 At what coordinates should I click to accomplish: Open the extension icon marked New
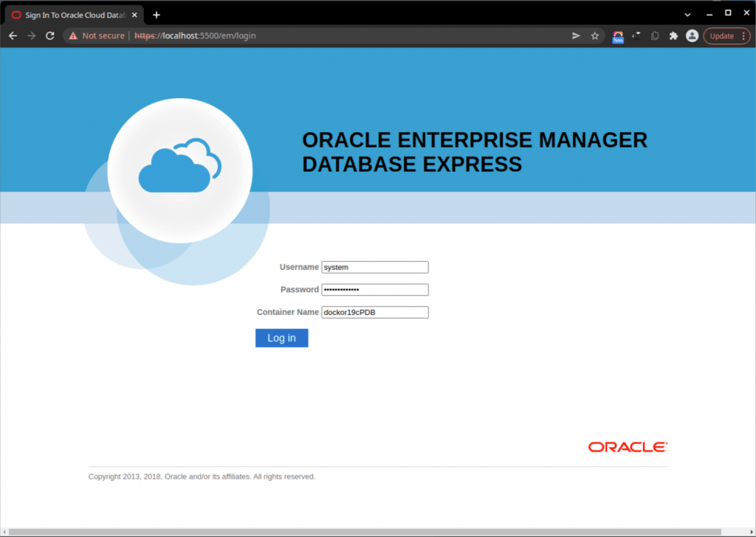(x=618, y=37)
